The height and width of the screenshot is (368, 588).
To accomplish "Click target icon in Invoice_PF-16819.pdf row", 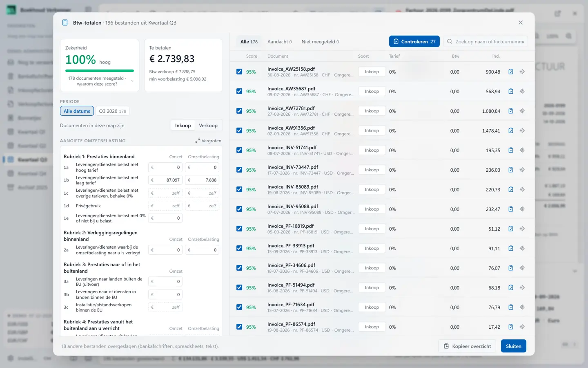I will coord(522,229).
